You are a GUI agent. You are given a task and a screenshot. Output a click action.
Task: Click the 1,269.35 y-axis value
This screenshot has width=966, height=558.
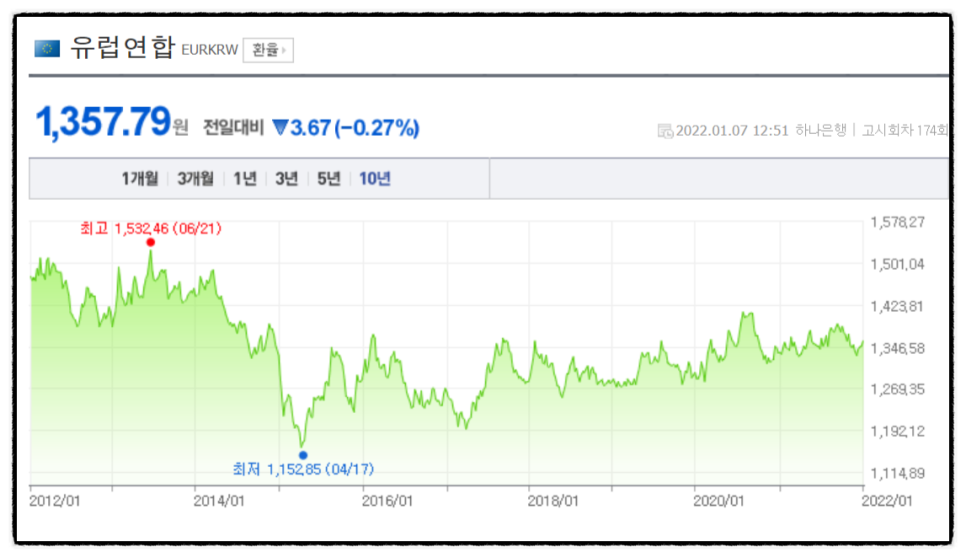(x=897, y=389)
